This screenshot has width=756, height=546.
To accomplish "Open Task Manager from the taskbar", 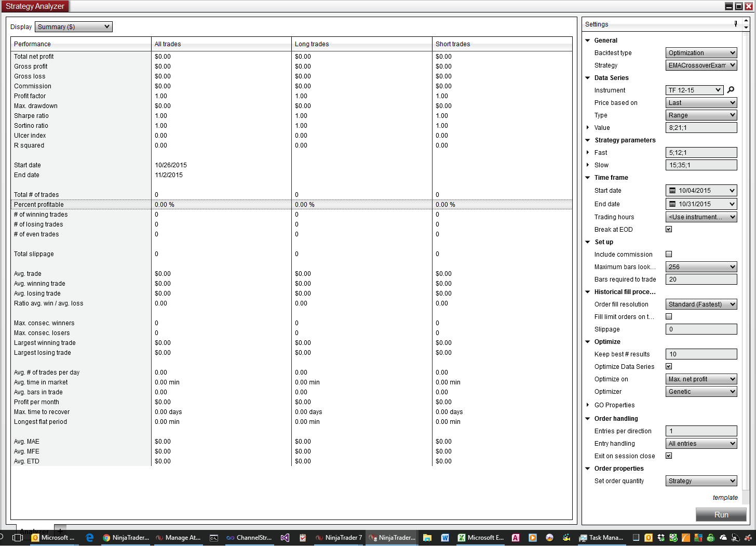I will (601, 538).
